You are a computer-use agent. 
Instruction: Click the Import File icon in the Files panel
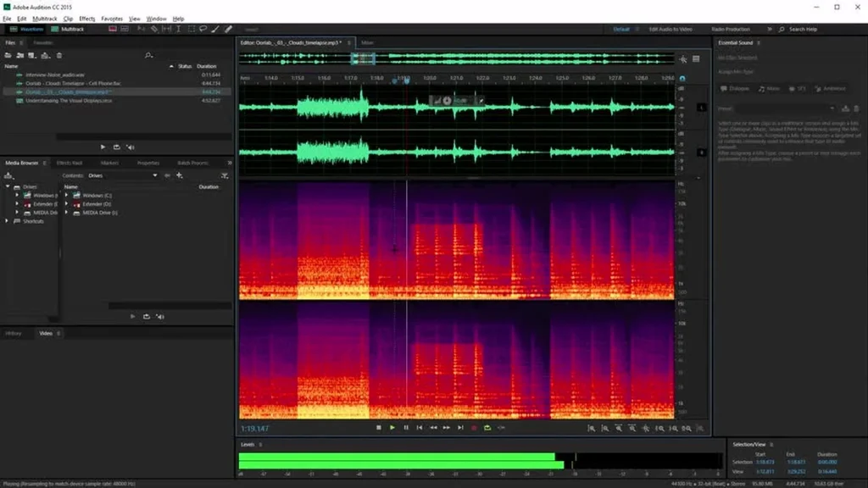pos(20,55)
